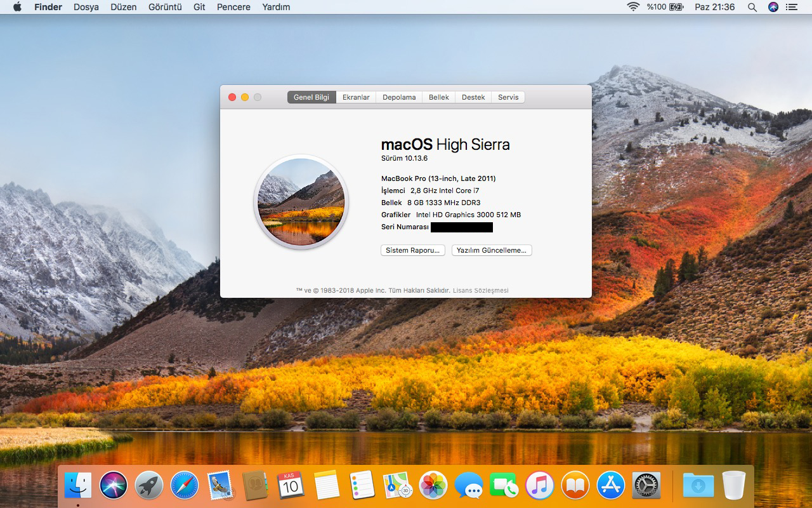Switch to the Destek tab
Viewport: 812px width, 508px height.
[473, 97]
